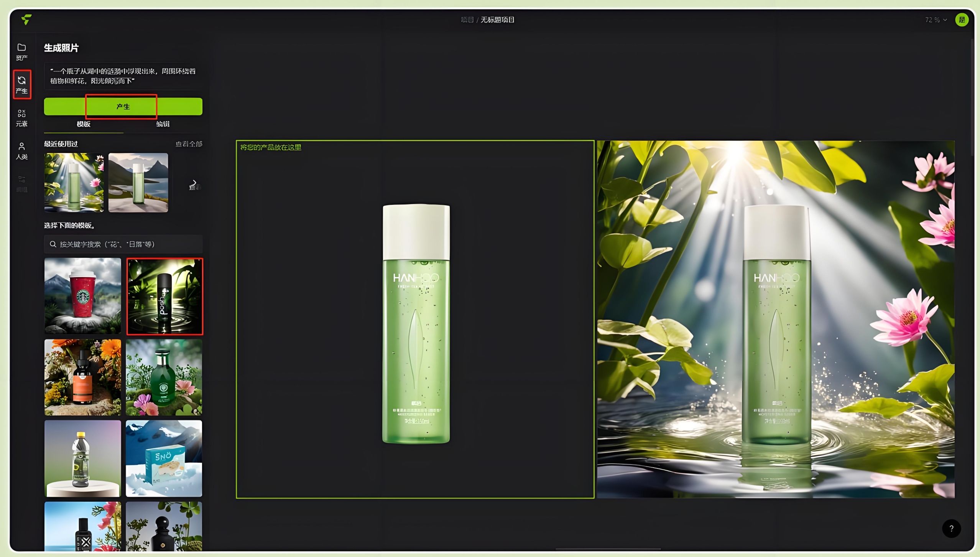This screenshot has height=557, width=980.
Task: Switch to the 模板 templates tab
Action: 84,124
